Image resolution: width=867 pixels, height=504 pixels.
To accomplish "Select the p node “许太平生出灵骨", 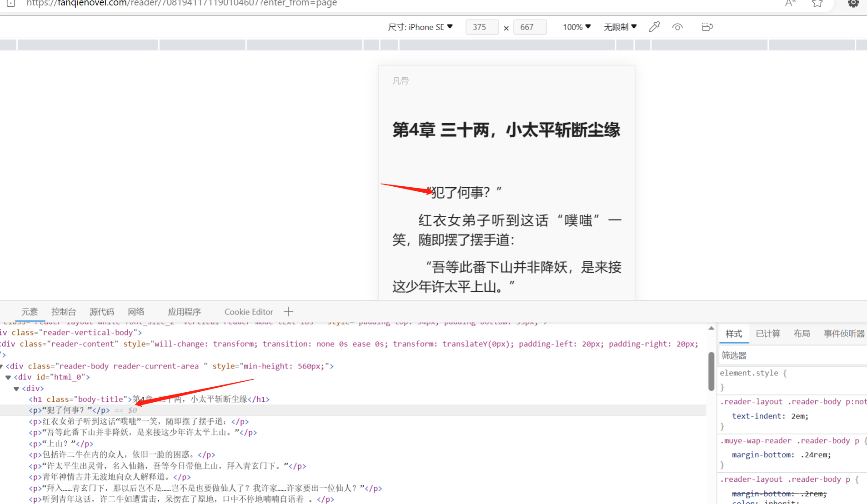I will 167,466.
